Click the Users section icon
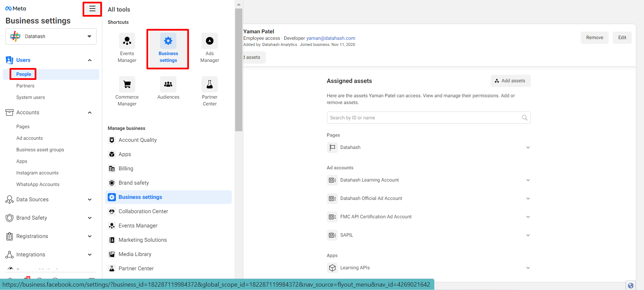Viewport: 644px width, 290px height. coord(10,60)
